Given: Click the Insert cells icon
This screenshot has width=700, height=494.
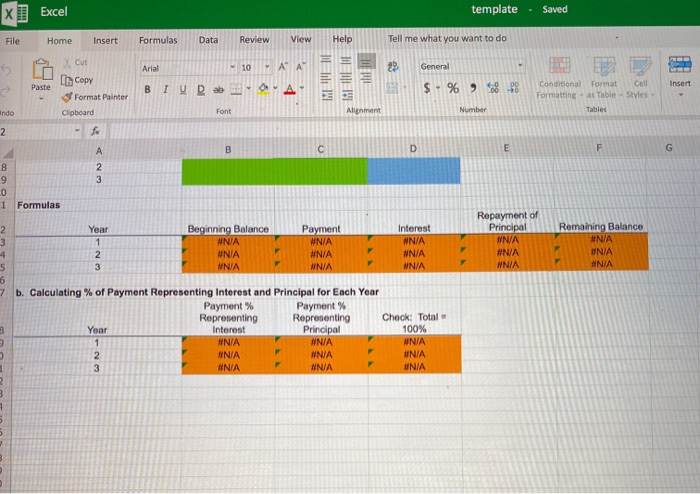Looking at the screenshot, I should [680, 65].
